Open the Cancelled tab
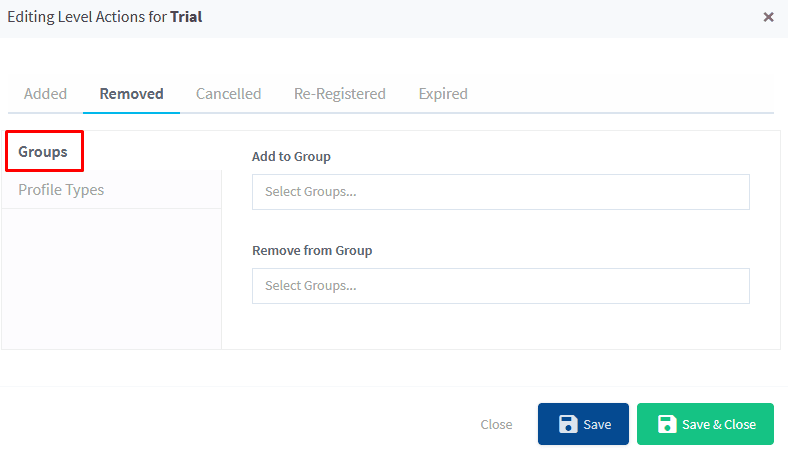The width and height of the screenshot is (788, 453). click(228, 94)
